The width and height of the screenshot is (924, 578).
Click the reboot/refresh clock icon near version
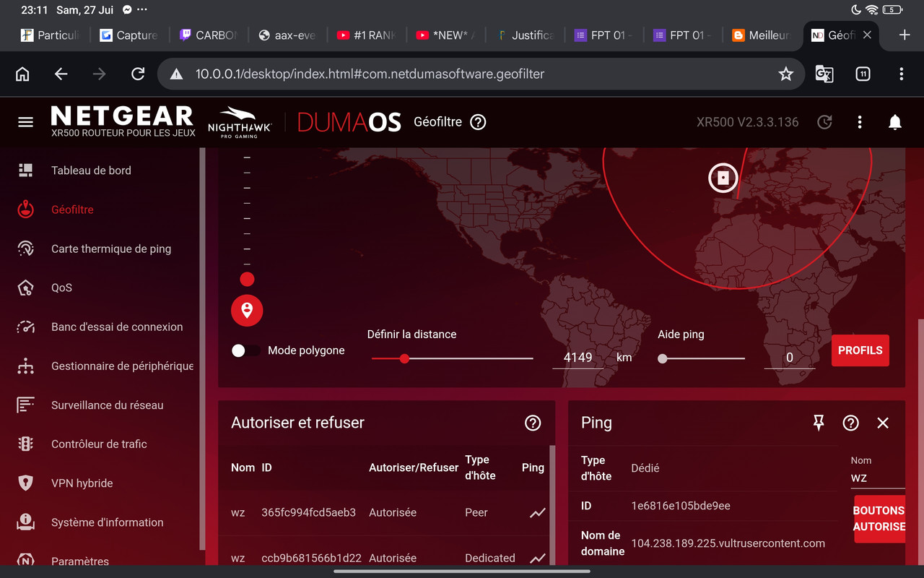point(824,122)
